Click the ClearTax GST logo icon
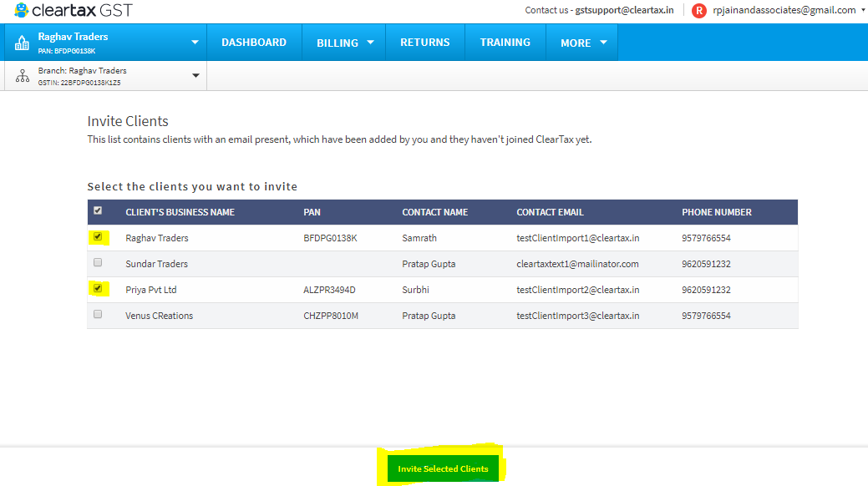 click(x=22, y=10)
